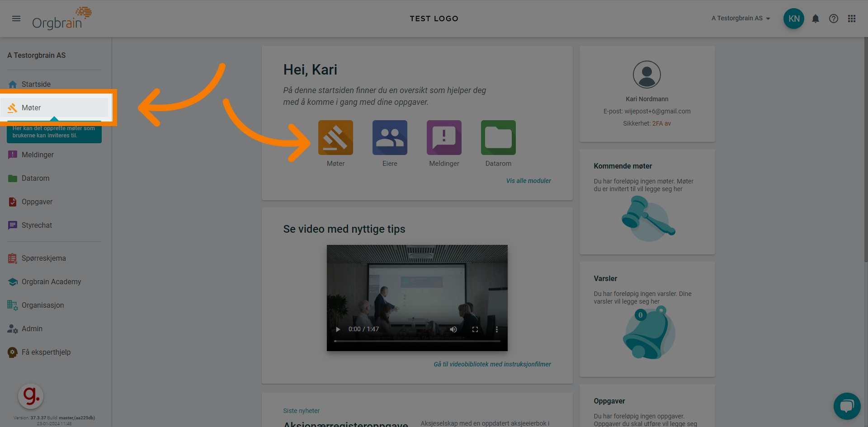
Task: Open the KN user avatar menu
Action: (x=794, y=19)
